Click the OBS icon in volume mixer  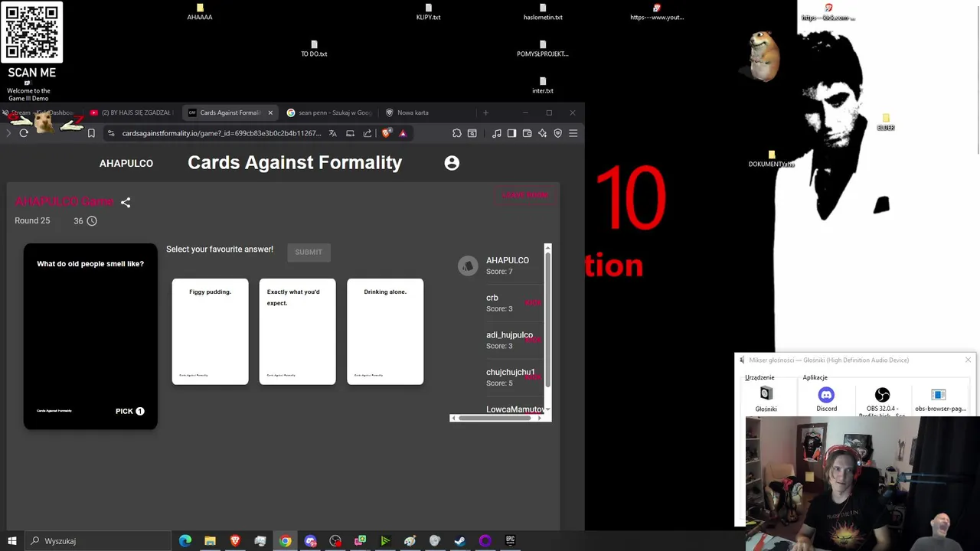click(x=882, y=395)
